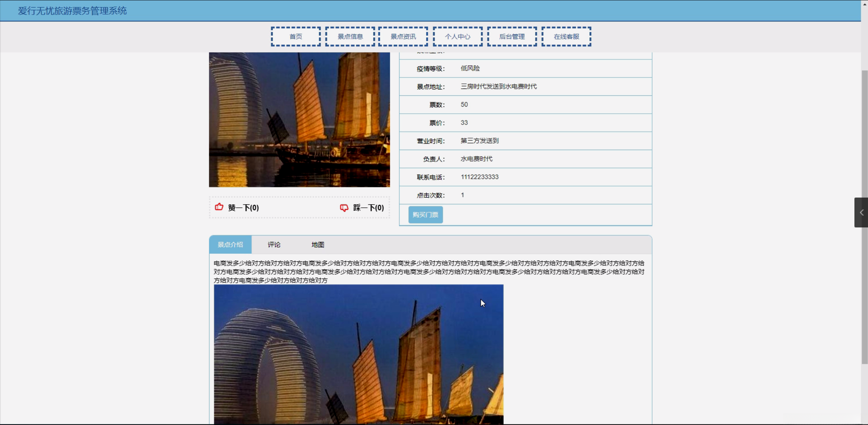Select the 景点介绍 tab

(230, 244)
